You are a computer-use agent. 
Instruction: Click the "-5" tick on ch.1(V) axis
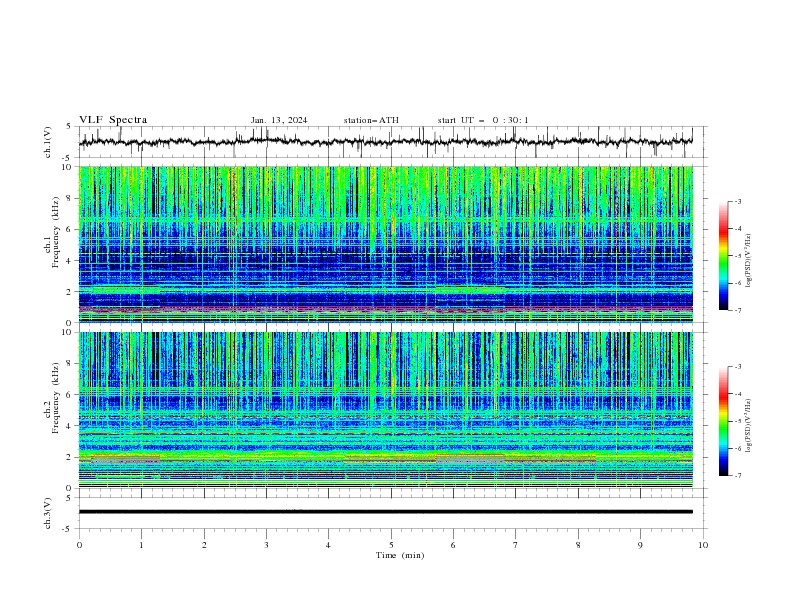pos(67,158)
